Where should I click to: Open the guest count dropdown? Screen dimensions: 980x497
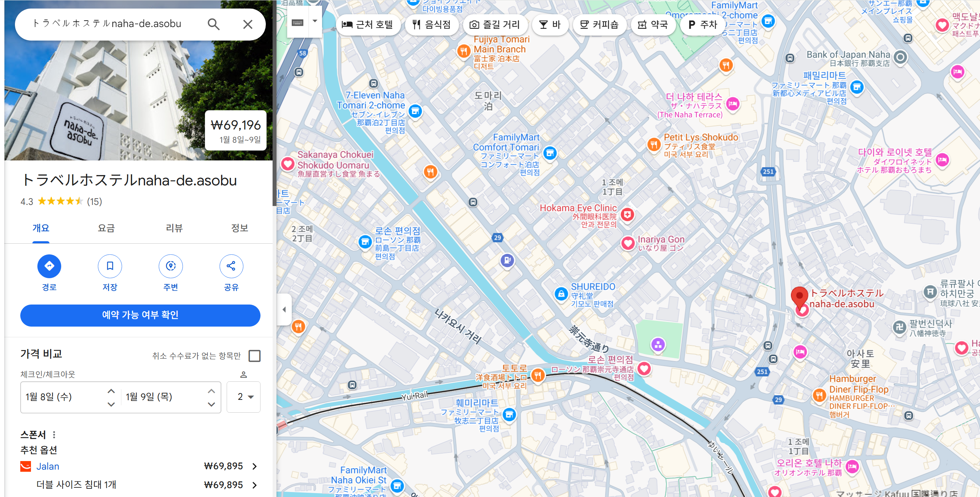pos(243,397)
